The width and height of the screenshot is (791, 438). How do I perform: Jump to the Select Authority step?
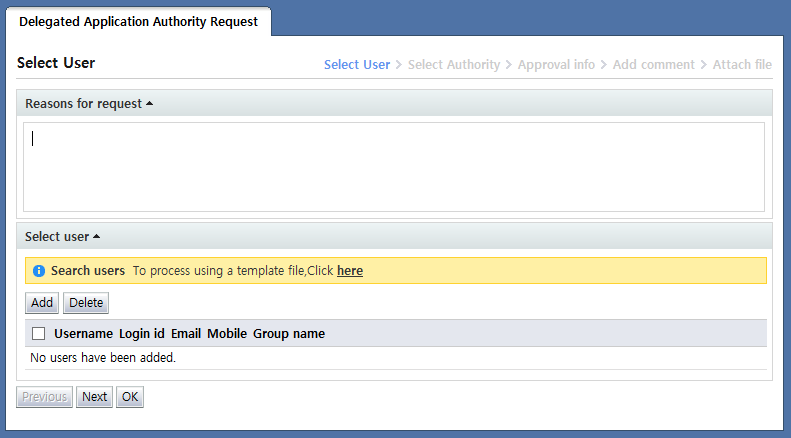pyautogui.click(x=453, y=64)
